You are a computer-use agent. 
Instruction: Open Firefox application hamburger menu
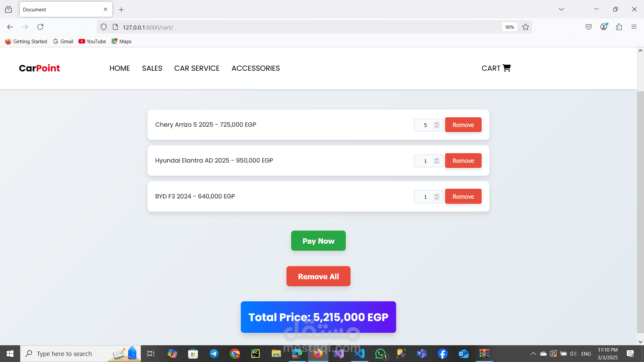coord(634,27)
